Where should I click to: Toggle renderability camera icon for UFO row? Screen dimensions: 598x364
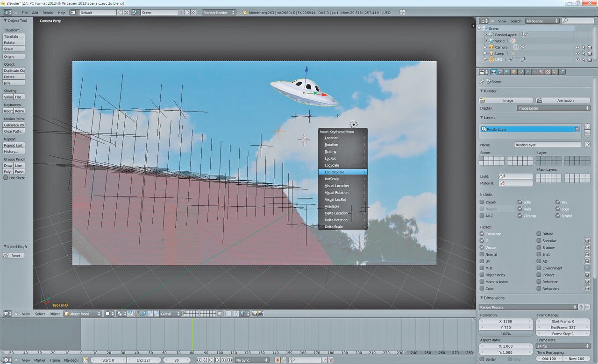[x=590, y=59]
